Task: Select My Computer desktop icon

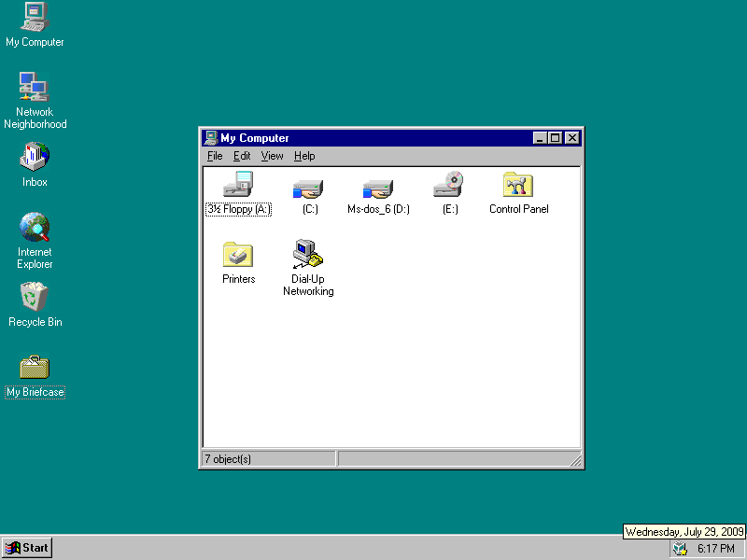Action: click(x=35, y=17)
